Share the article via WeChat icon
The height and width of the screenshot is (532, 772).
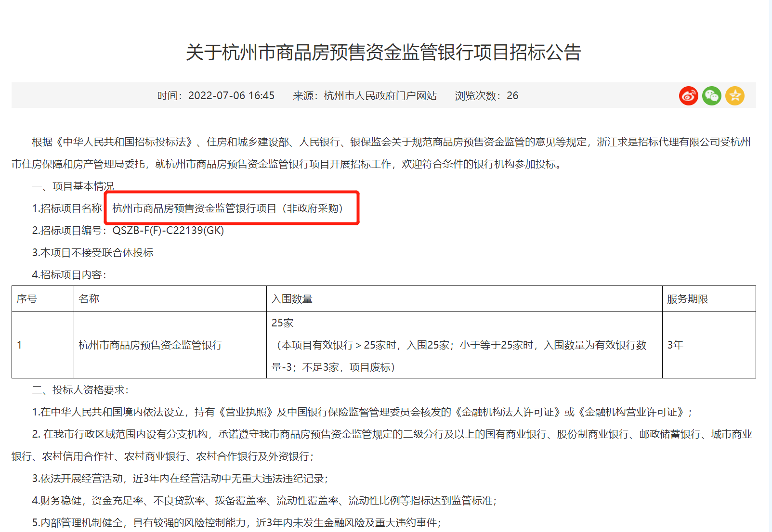point(711,96)
